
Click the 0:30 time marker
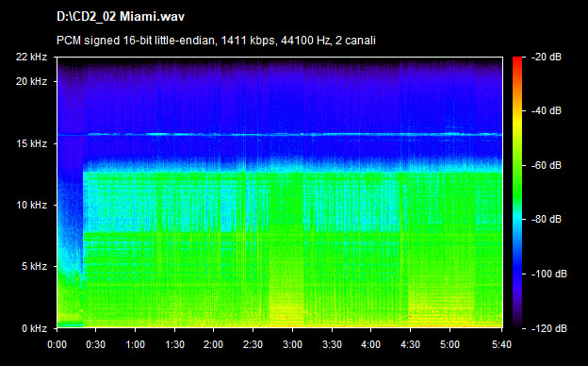pos(95,344)
